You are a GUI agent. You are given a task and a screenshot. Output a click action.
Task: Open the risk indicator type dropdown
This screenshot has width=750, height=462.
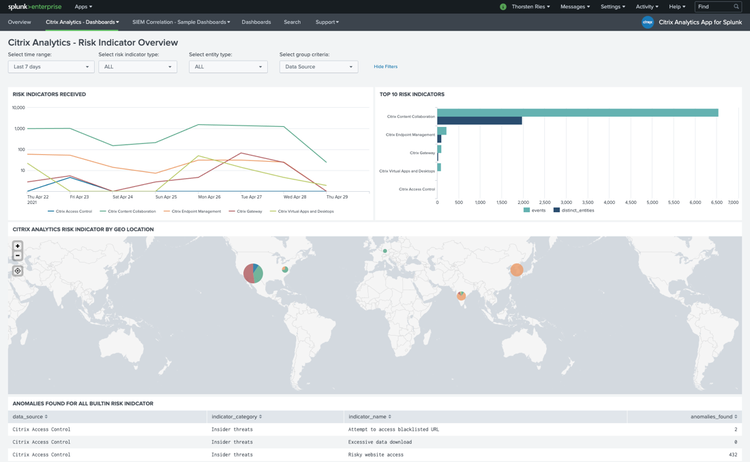(x=138, y=66)
